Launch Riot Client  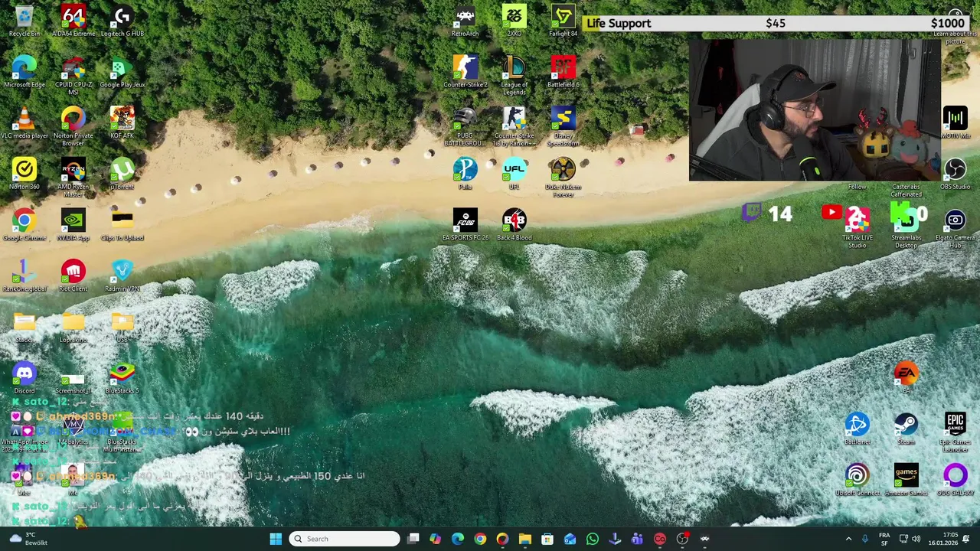coord(73,277)
